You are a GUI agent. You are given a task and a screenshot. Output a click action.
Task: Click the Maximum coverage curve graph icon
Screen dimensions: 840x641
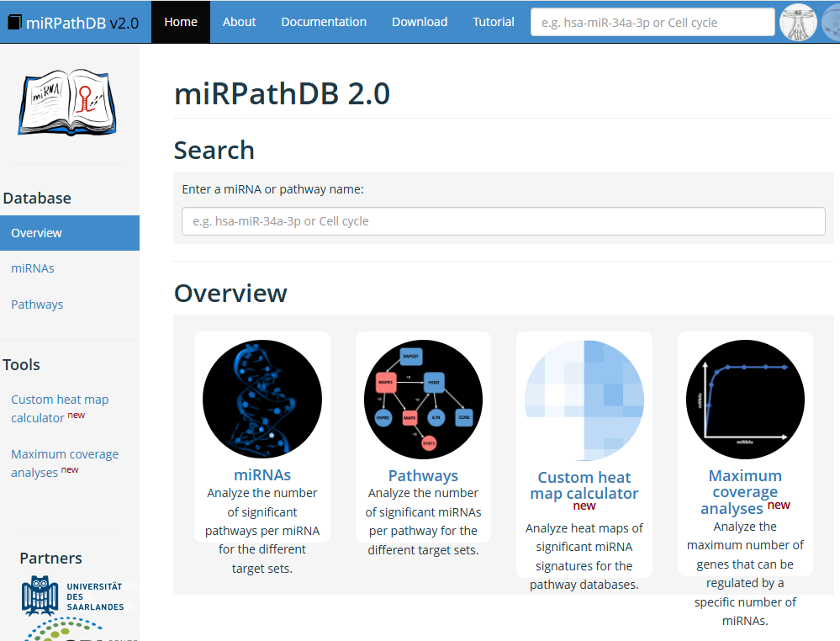(x=745, y=400)
